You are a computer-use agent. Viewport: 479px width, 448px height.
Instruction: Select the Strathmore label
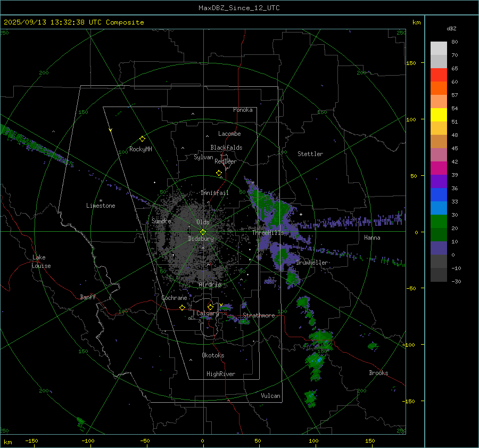[x=259, y=315]
